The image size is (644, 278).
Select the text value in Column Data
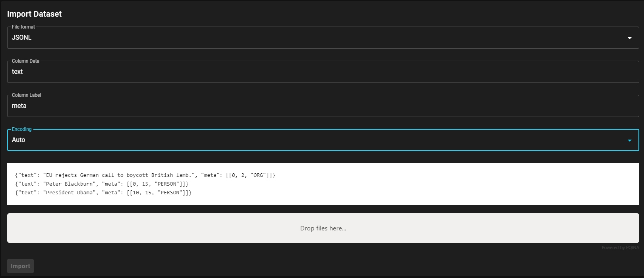click(17, 72)
